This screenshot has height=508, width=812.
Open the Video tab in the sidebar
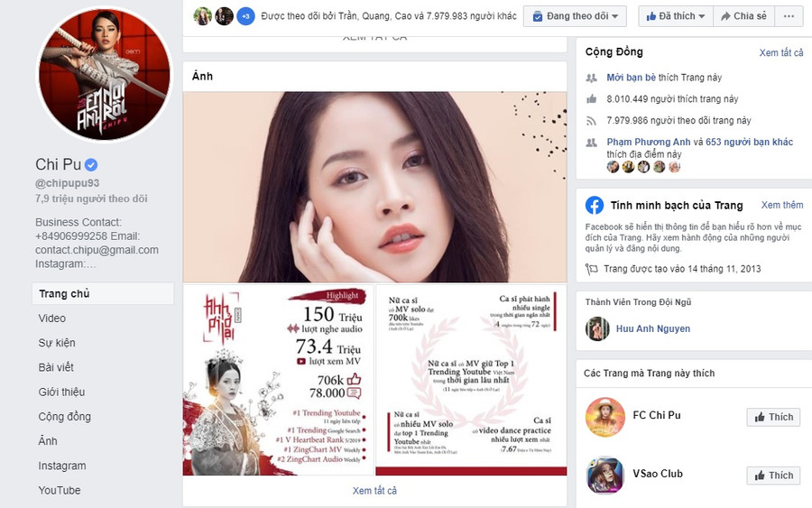[x=51, y=319]
